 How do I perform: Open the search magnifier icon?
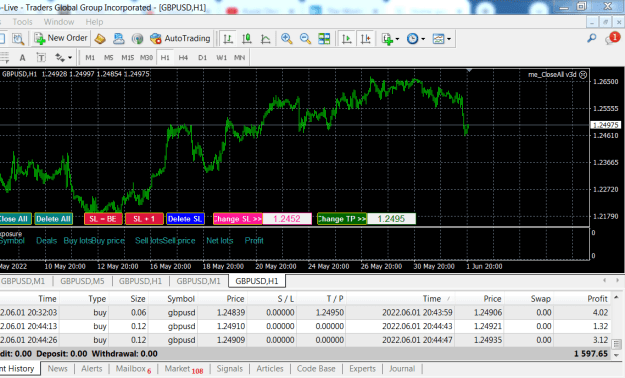click(592, 38)
